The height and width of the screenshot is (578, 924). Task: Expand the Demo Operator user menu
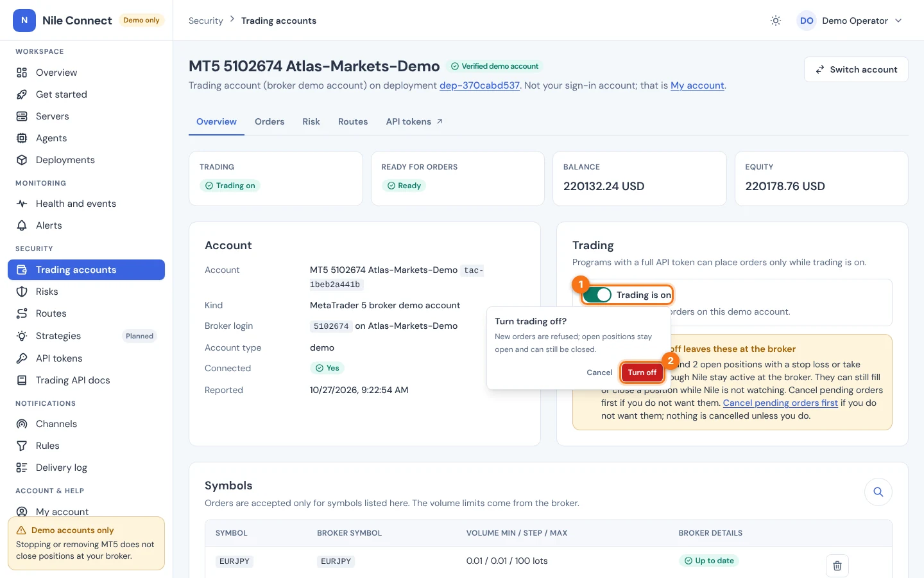(x=850, y=21)
